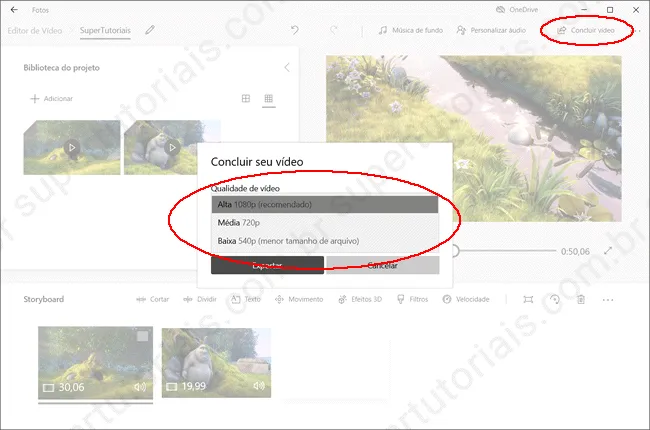The image size is (650, 430).
Task: Rotate the selected clip
Action: [x=555, y=299]
